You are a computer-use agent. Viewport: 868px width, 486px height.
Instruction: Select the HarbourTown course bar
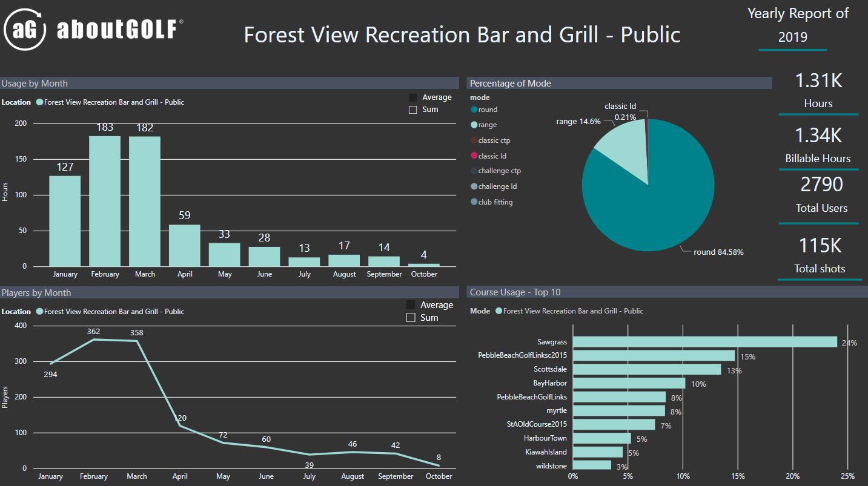click(602, 438)
